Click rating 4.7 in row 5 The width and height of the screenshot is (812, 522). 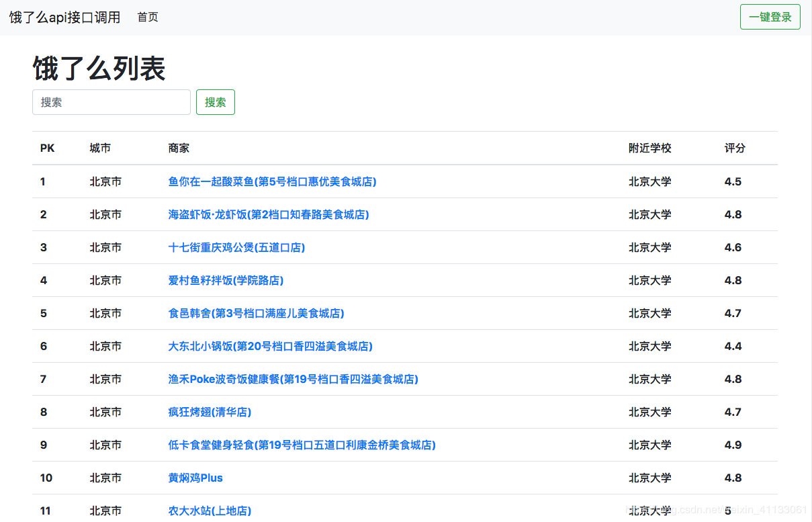(733, 313)
